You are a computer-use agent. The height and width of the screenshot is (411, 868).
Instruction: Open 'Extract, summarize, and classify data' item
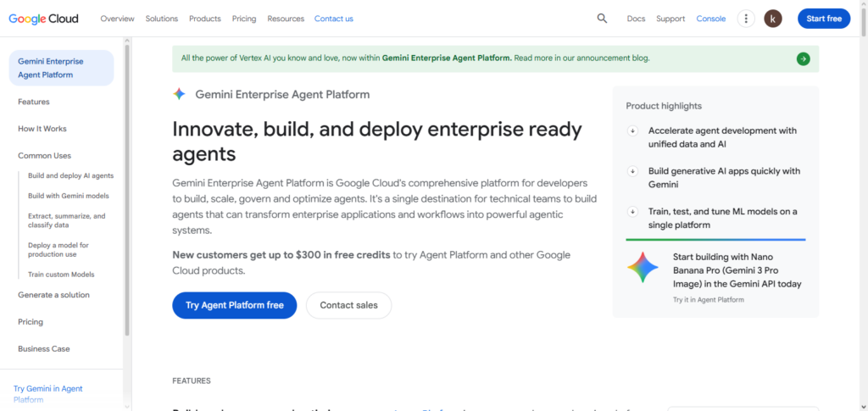(66, 220)
